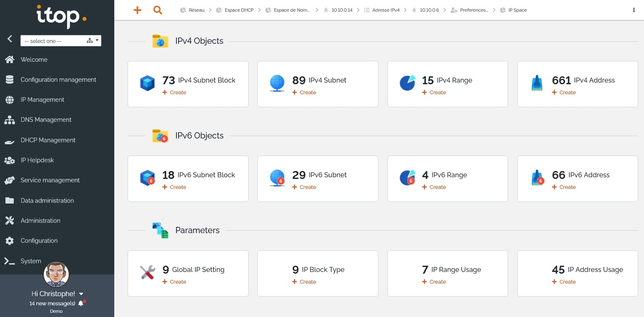Click the user avatar picture
Screen dimensions: 644x317
[56, 274]
